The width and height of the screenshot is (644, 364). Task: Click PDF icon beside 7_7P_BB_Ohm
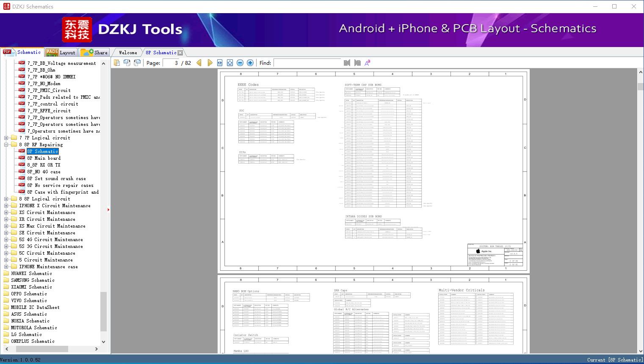pos(22,70)
